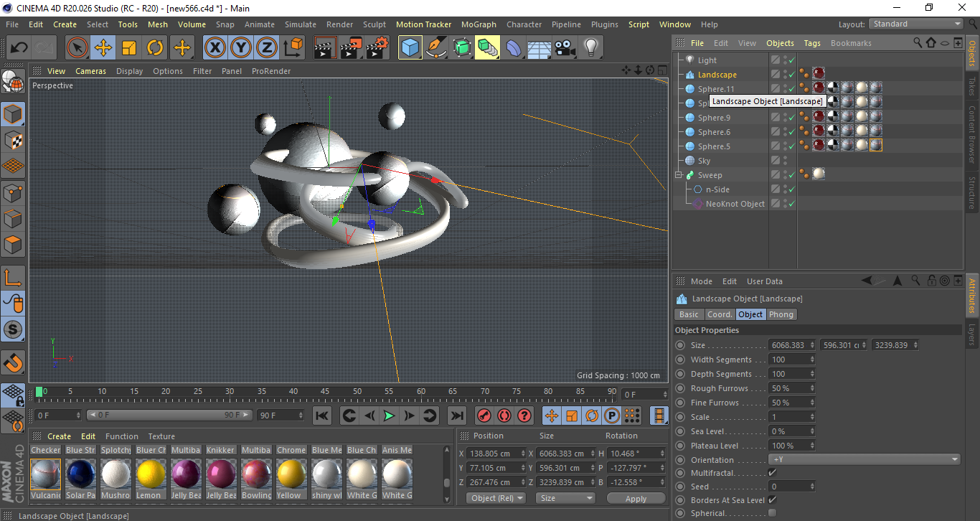Toggle X axis lock
The width and height of the screenshot is (980, 521).
click(215, 48)
